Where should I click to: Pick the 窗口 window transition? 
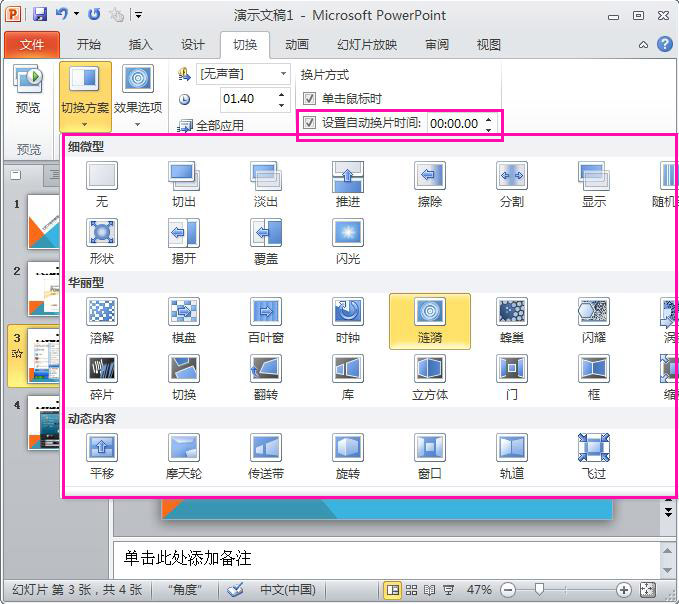(430, 457)
